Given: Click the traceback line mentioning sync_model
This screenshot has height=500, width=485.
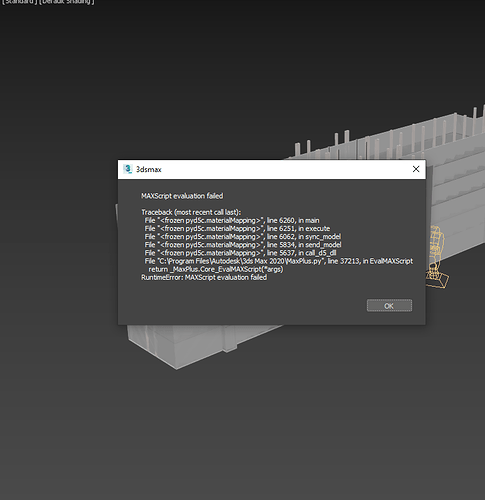Looking at the screenshot, I should click(242, 237).
